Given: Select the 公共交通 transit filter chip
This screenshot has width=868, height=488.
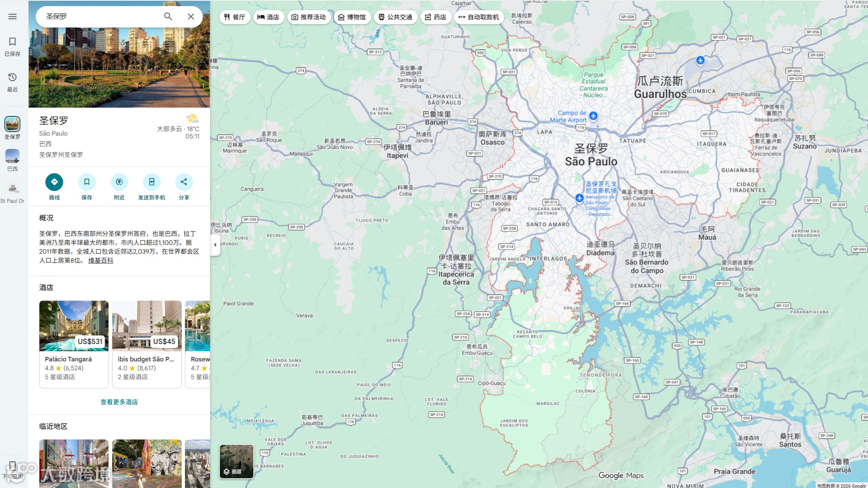Looking at the screenshot, I should tap(395, 17).
